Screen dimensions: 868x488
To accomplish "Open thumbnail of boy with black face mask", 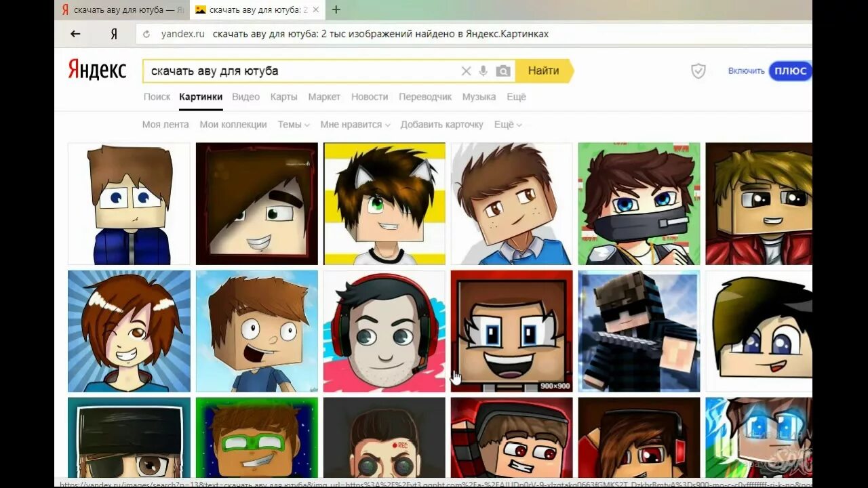I will tap(639, 203).
